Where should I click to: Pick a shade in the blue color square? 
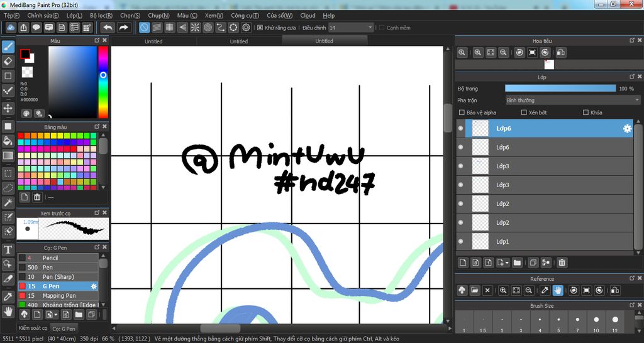(x=72, y=82)
